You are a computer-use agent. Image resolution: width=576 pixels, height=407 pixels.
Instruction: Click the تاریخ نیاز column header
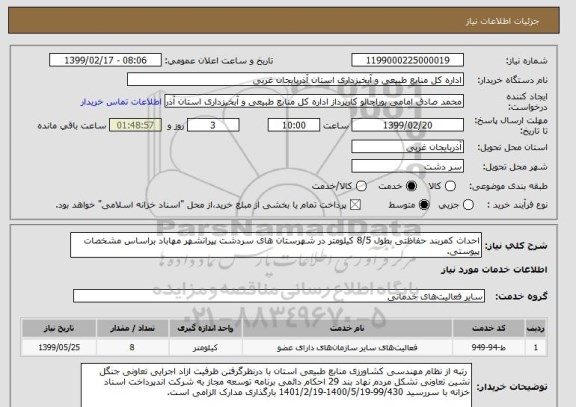point(59,328)
